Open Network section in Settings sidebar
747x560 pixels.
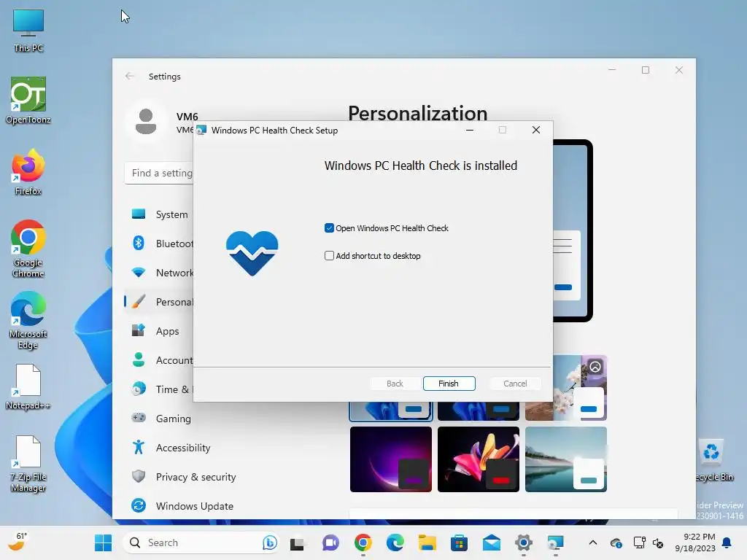point(159,273)
